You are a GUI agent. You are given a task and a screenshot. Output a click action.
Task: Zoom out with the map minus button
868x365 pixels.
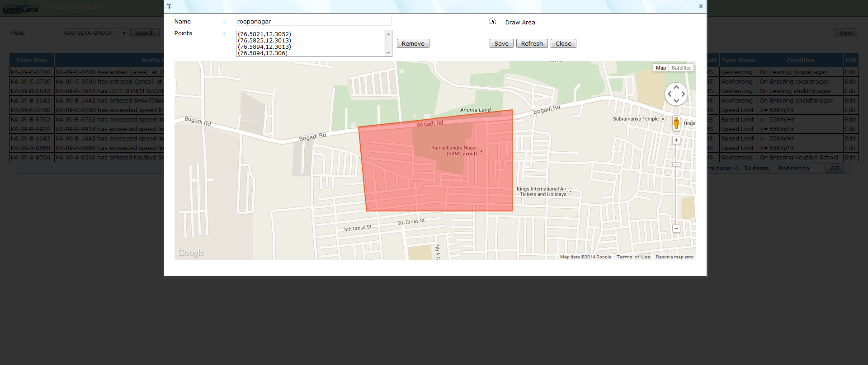click(x=676, y=229)
